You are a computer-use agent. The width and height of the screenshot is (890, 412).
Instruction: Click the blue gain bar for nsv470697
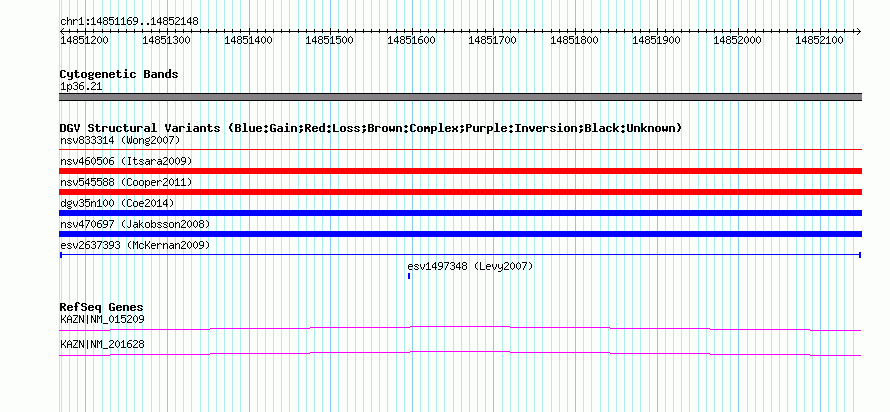(x=460, y=234)
